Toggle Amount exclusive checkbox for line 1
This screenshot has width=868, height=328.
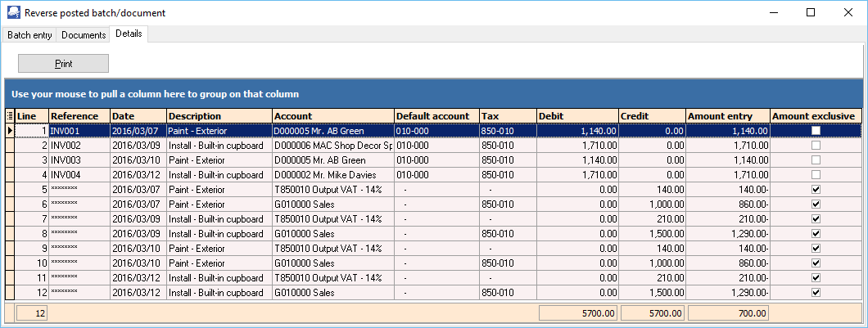(x=816, y=130)
